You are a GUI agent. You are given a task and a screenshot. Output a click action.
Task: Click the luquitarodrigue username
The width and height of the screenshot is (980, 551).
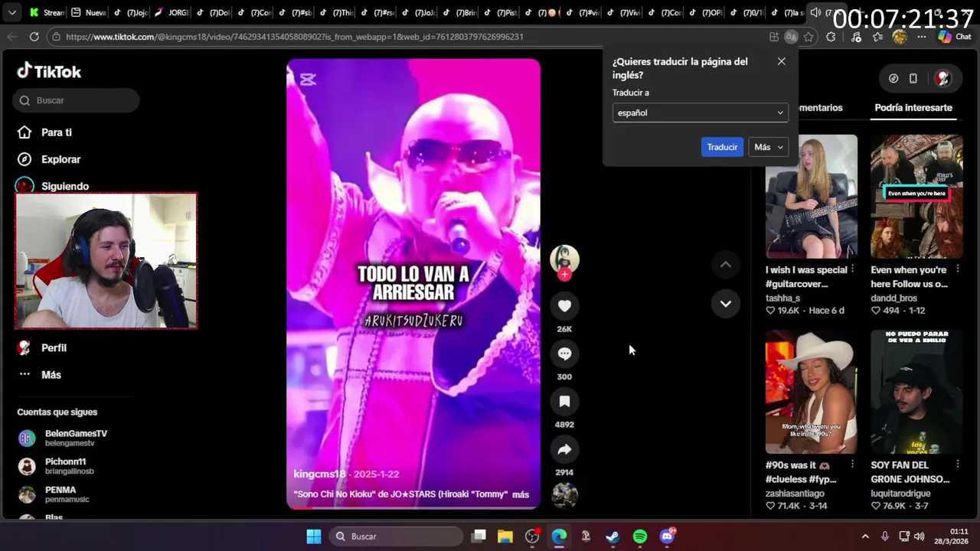(x=899, y=494)
